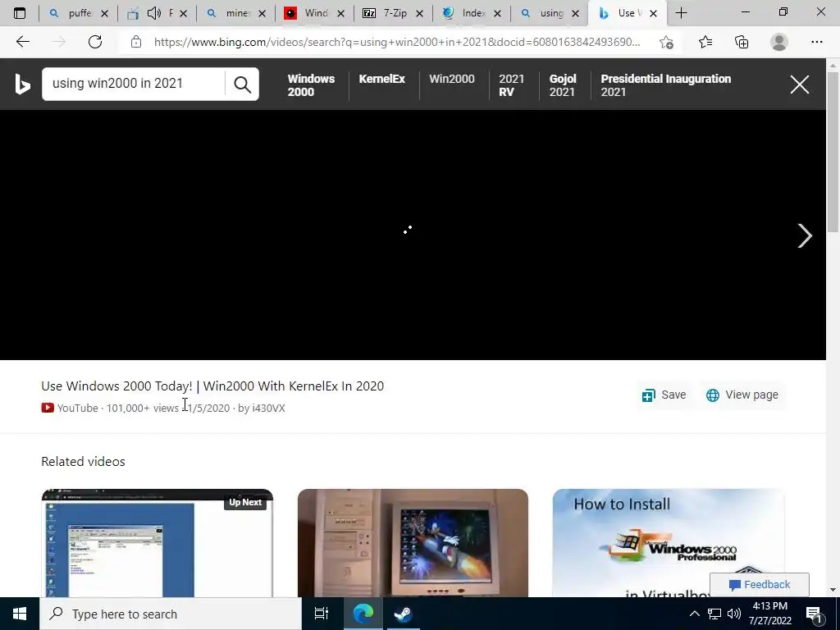The image size is (840, 630).
Task: Open Task View on taskbar
Action: (321, 614)
